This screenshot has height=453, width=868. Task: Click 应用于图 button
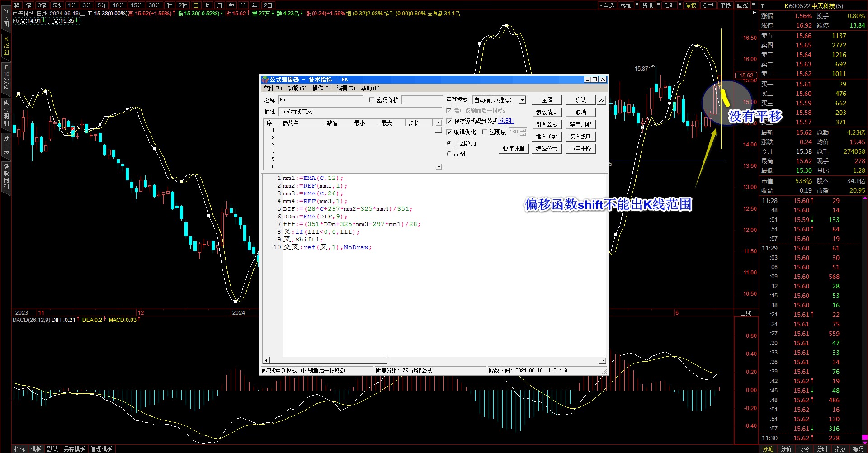tap(580, 149)
